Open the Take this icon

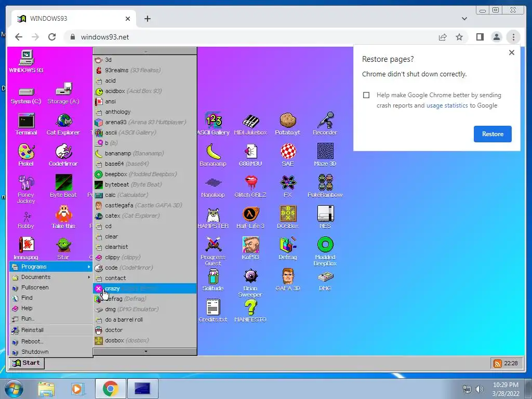click(x=63, y=218)
